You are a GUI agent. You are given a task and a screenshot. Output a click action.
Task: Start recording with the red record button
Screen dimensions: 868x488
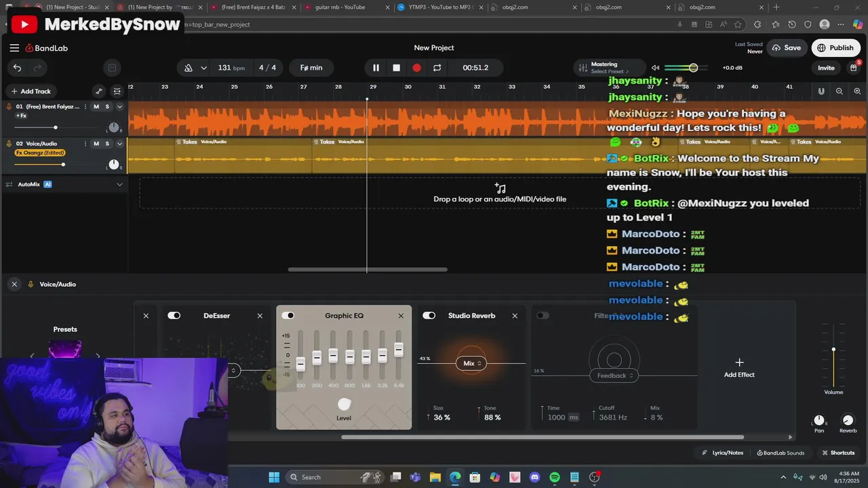click(x=416, y=68)
